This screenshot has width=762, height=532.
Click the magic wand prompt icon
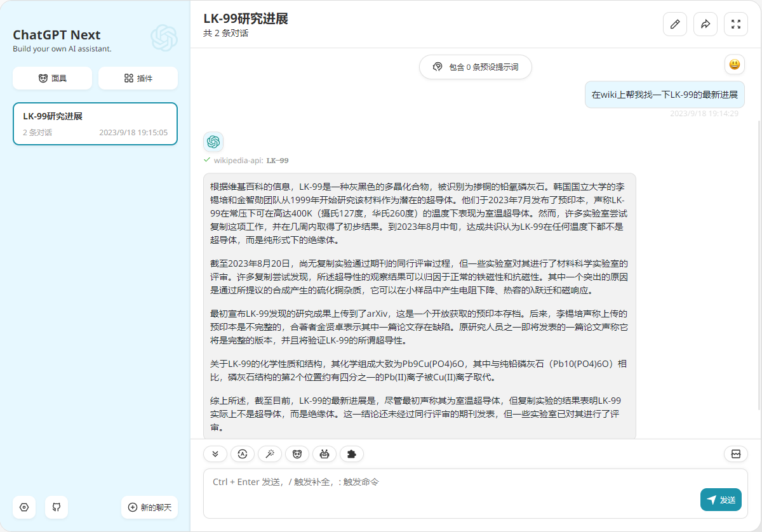[270, 454]
